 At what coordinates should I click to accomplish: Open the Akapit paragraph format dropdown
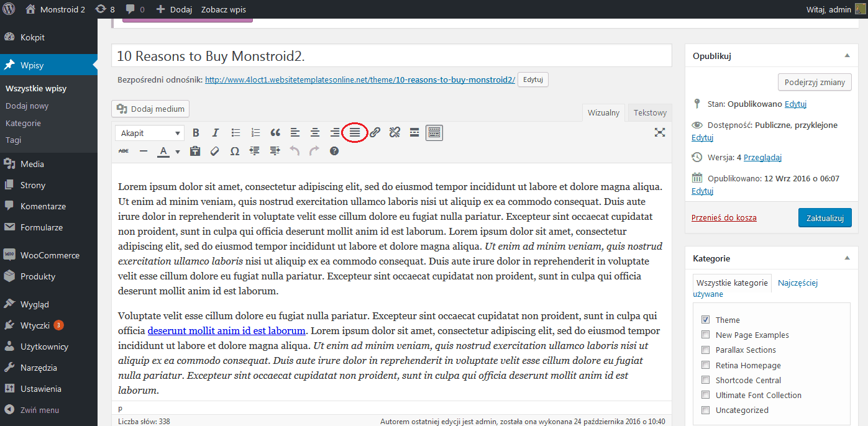click(150, 133)
